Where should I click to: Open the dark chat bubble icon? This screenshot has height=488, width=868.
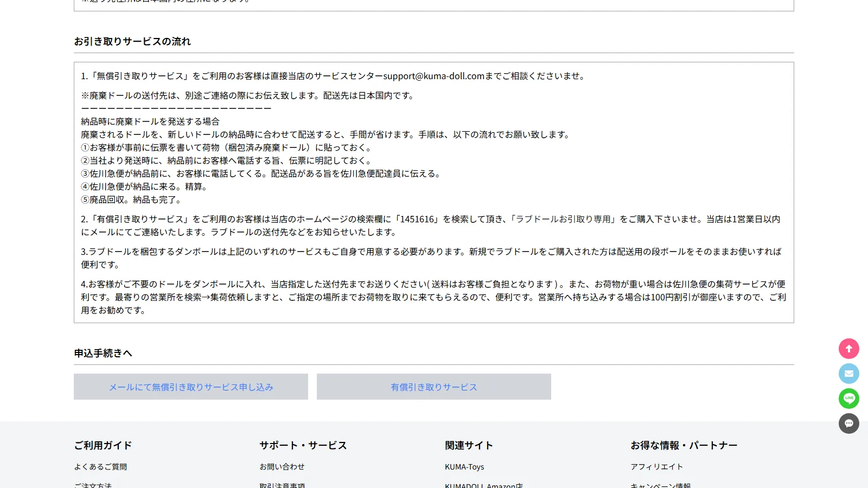tap(849, 423)
